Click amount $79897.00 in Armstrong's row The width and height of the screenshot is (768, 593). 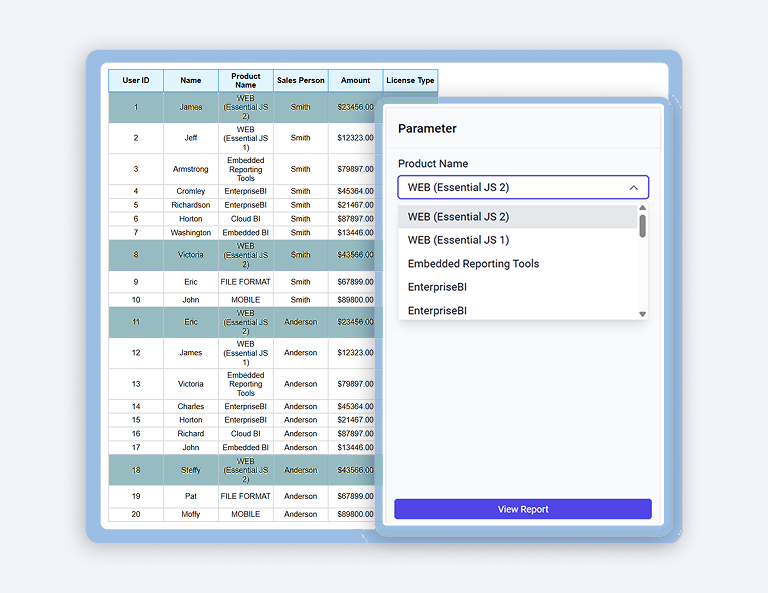click(x=356, y=169)
